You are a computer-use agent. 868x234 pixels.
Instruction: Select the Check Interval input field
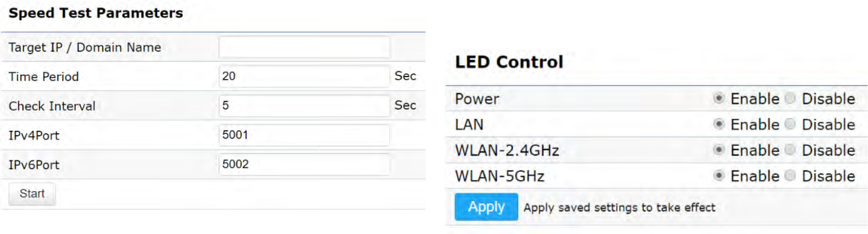tap(304, 106)
